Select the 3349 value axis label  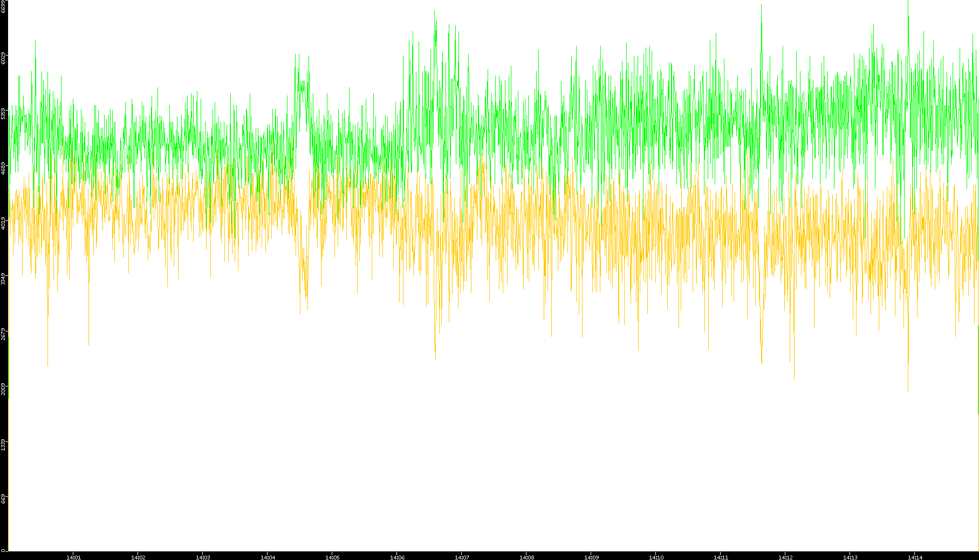(3, 279)
